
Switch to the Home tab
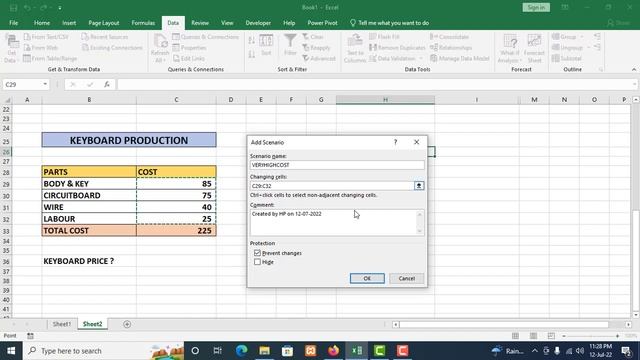(42, 23)
